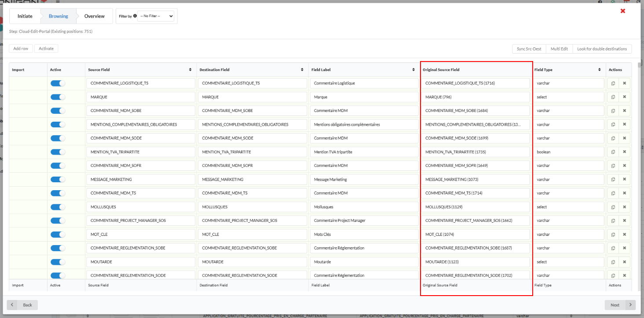644x318 pixels.
Task: Close the dialog with red X
Action: [x=622, y=11]
